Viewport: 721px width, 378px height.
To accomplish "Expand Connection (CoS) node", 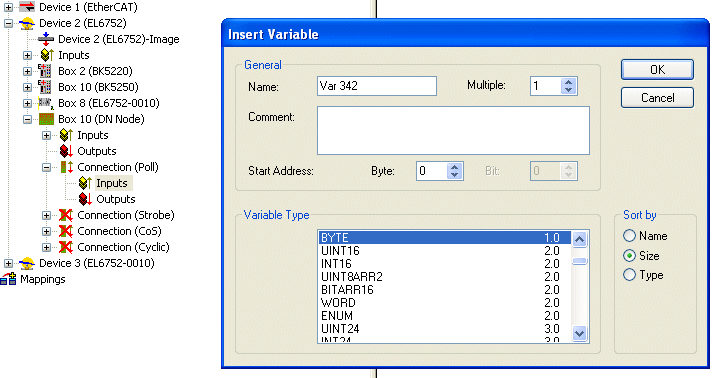I will click(x=46, y=231).
